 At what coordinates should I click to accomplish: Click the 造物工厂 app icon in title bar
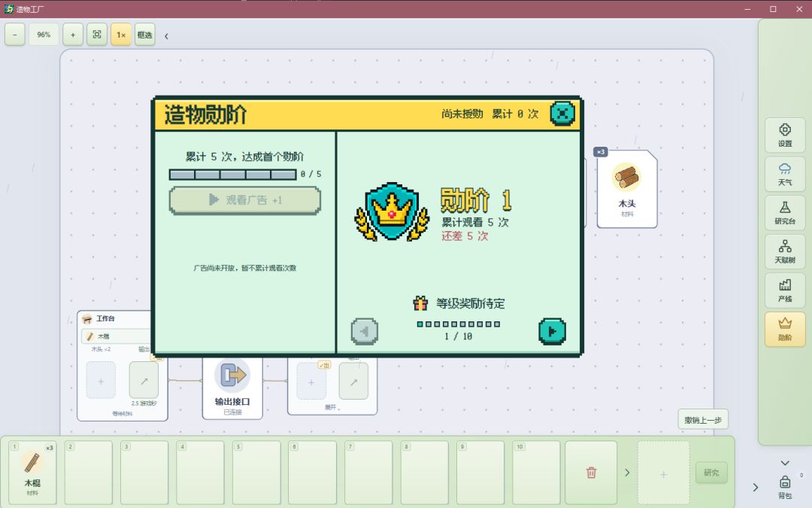[x=9, y=9]
